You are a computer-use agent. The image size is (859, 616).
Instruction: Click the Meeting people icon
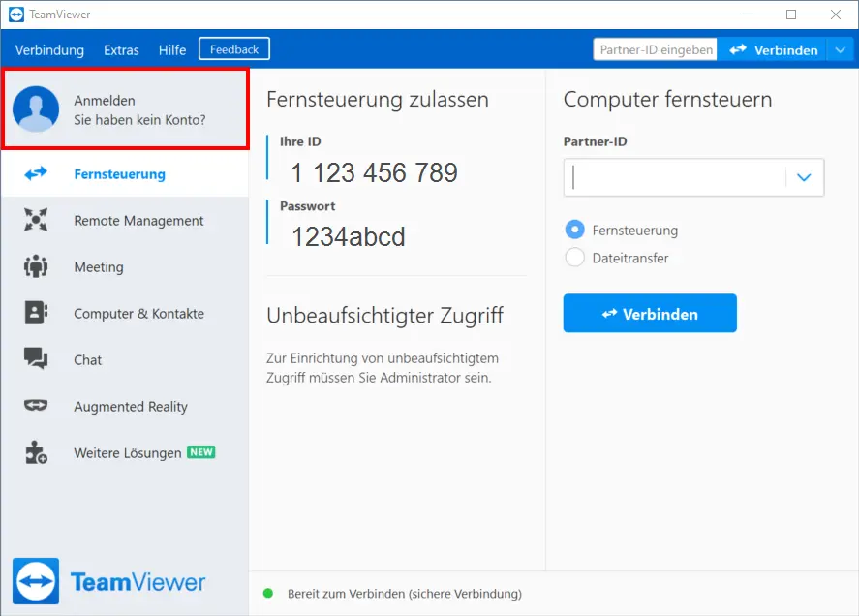pyautogui.click(x=36, y=266)
